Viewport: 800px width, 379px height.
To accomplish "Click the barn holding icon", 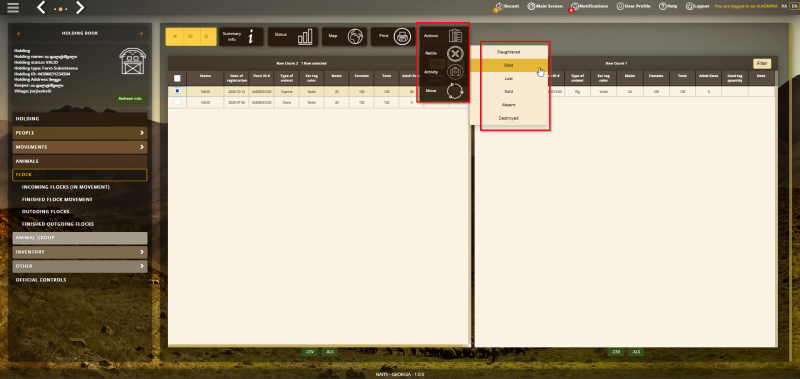I will pos(133,61).
